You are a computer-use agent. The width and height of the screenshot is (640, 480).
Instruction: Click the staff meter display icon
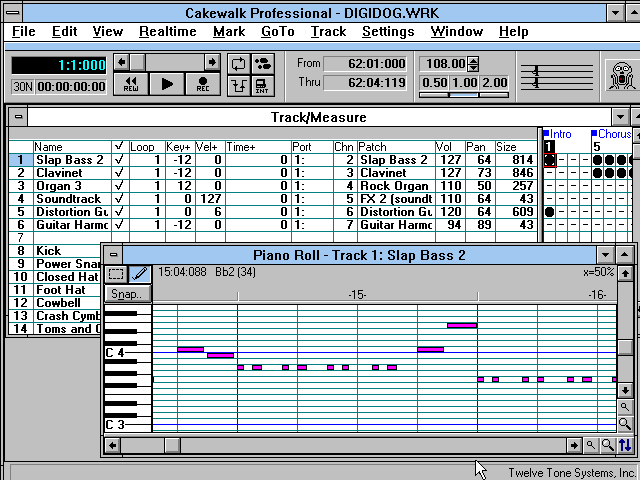557,77
